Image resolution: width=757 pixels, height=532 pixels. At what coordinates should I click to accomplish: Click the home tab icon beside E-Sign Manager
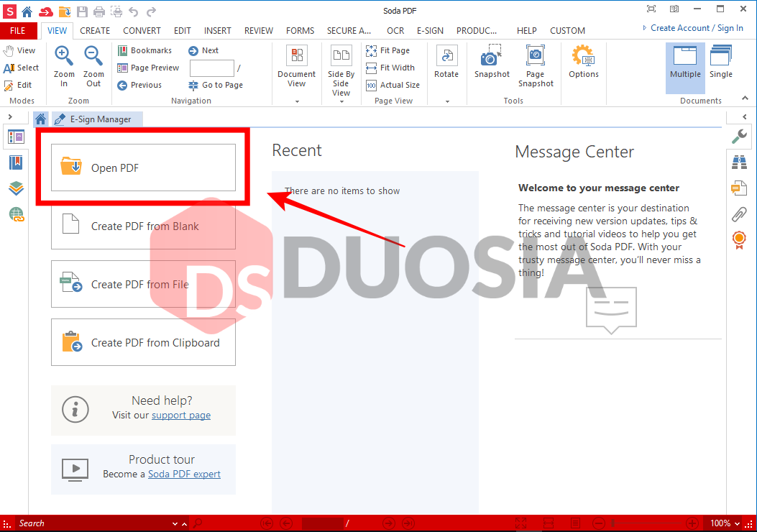(40, 119)
